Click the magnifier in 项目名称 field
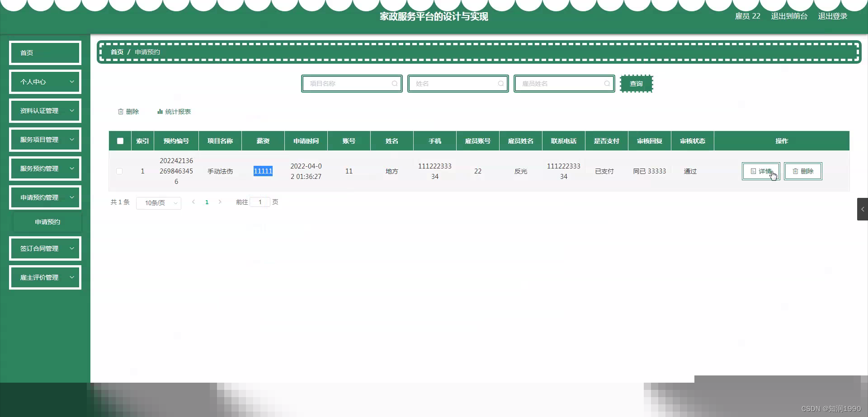Screen dimensions: 868x417 394,84
